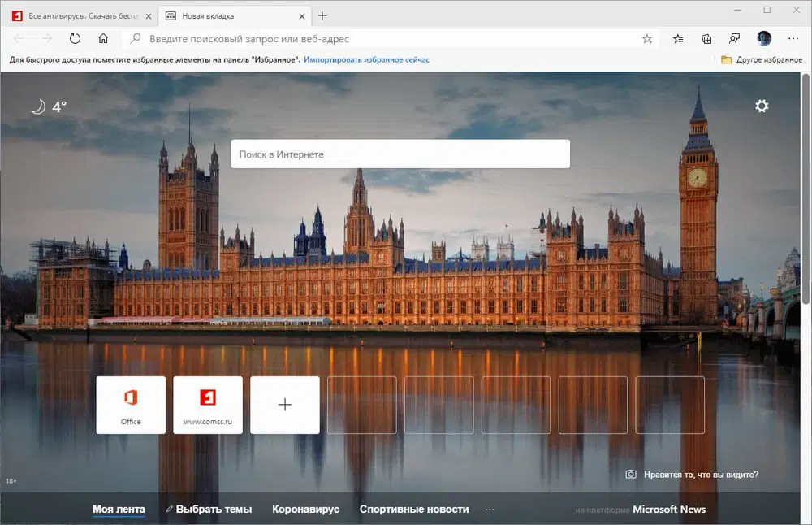This screenshot has width=812, height=525.
Task: Open the profile avatar
Action: click(763, 38)
